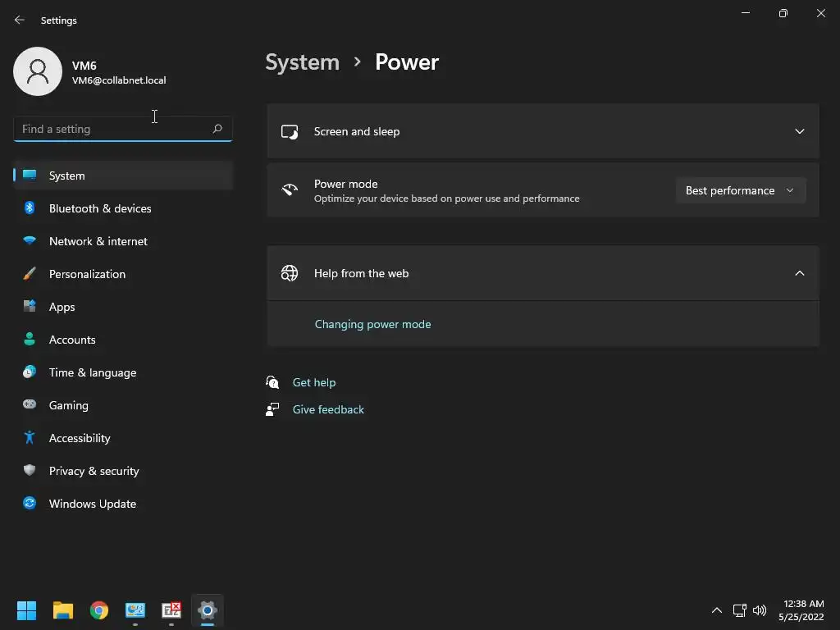
Task: Click the network tray icon
Action: pos(740,610)
